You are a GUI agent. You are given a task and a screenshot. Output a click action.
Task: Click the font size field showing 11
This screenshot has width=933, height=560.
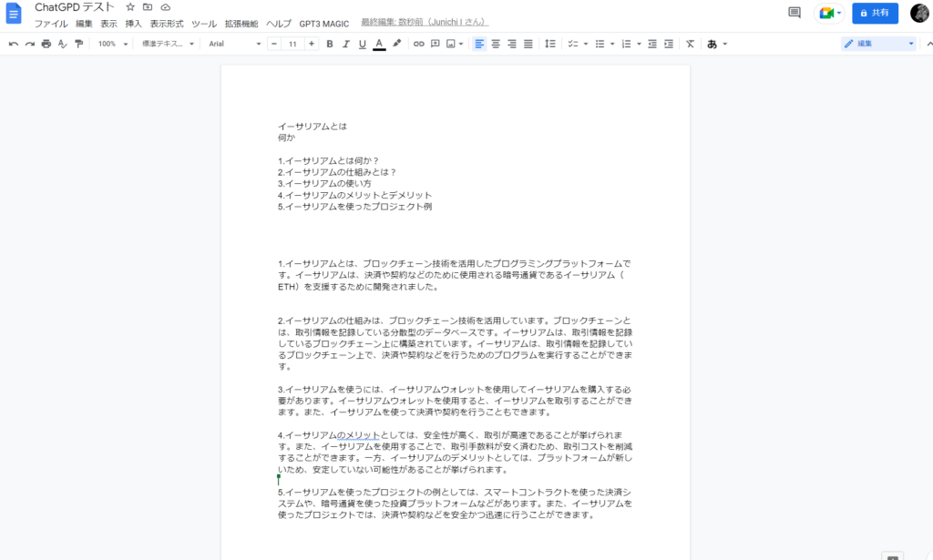(x=292, y=44)
